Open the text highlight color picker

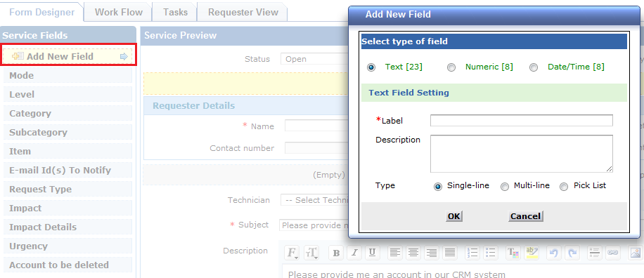click(532, 253)
